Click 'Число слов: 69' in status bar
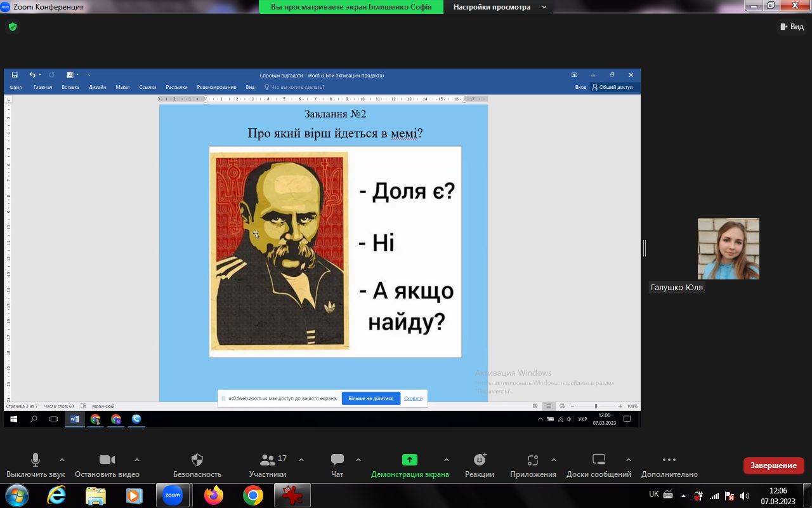This screenshot has width=812, height=508. [59, 406]
